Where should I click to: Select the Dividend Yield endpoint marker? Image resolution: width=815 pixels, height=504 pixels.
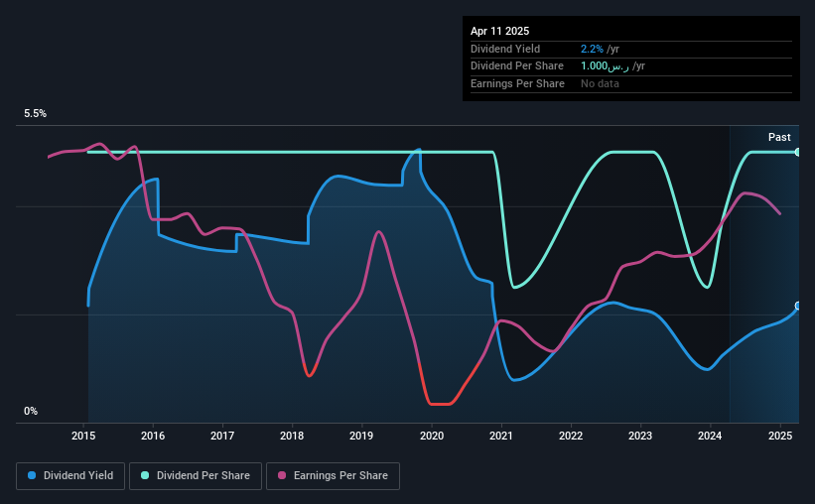pos(798,306)
